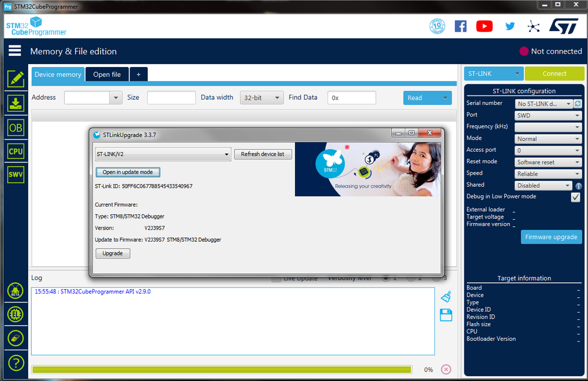Click the STM32CubeProgrammer API v2.9.0 log line
The width and height of the screenshot is (588, 381).
[x=92, y=291]
